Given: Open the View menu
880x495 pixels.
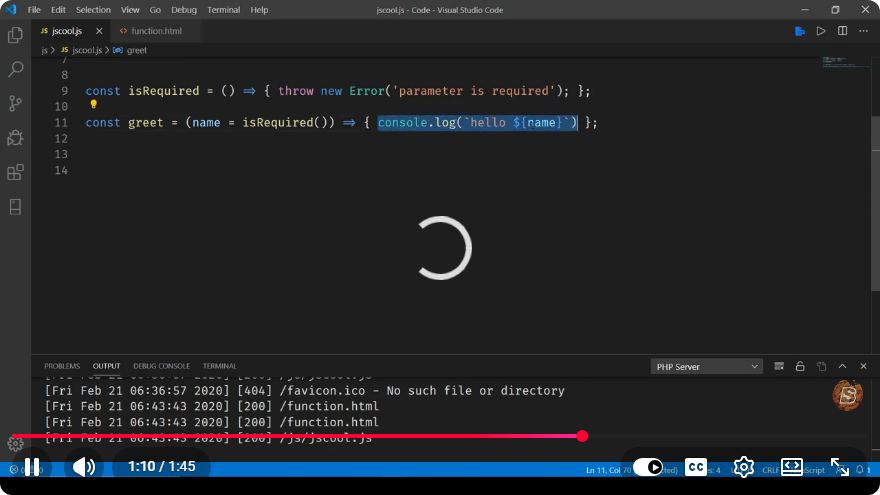Looking at the screenshot, I should click(130, 10).
